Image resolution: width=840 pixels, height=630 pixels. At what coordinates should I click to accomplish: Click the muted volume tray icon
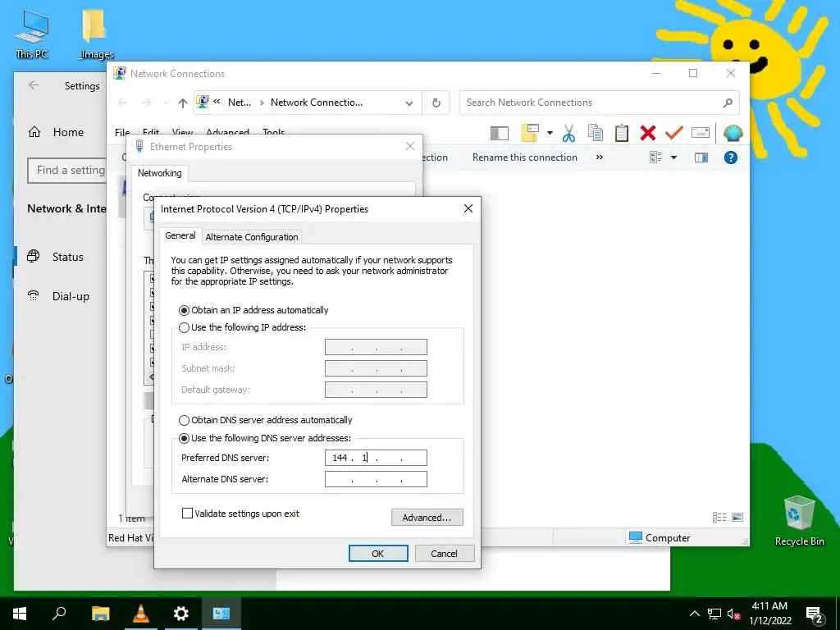click(x=733, y=614)
